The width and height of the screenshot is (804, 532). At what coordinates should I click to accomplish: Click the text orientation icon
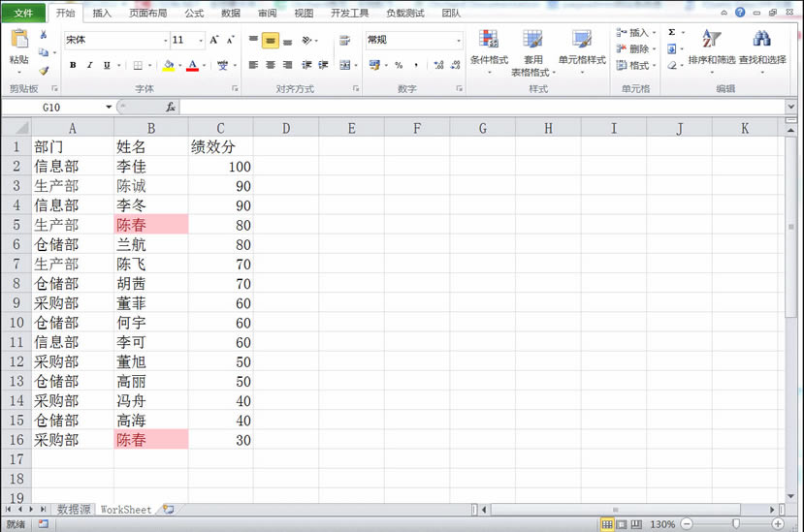point(306,40)
